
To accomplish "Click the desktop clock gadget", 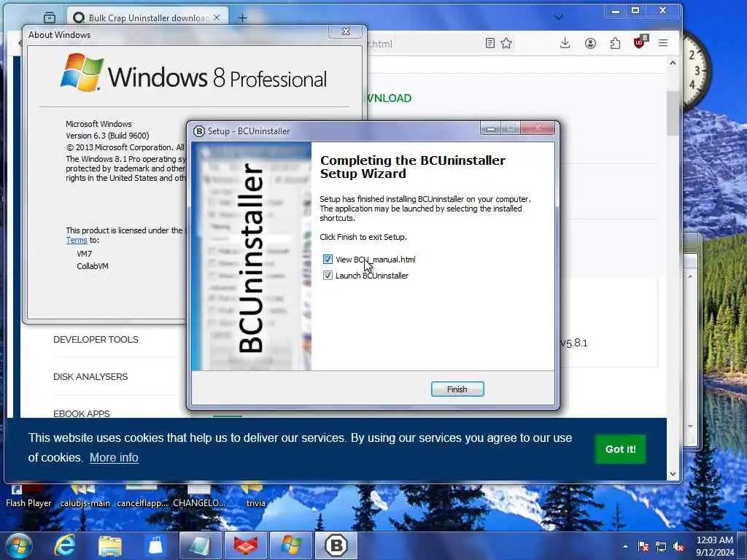I will (697, 71).
